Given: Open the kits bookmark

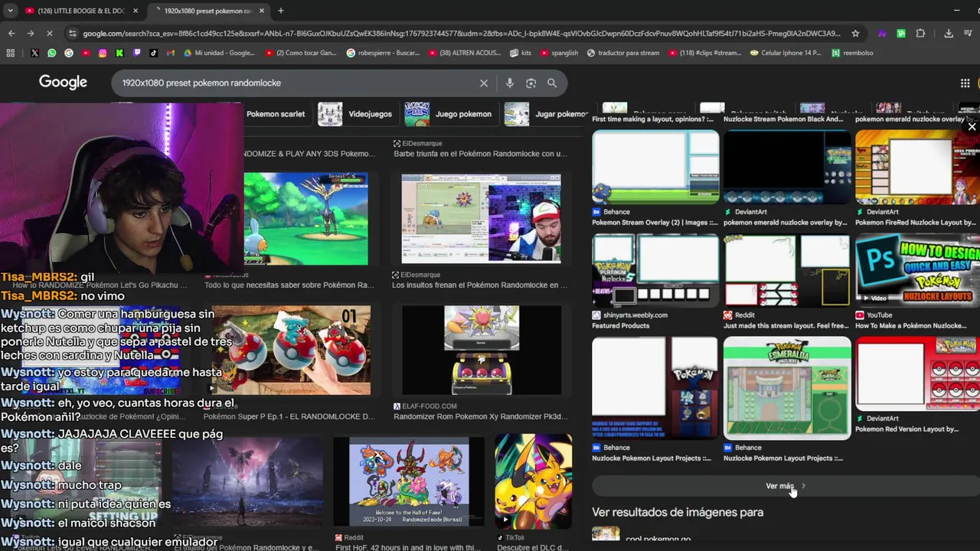Looking at the screenshot, I should click(x=521, y=53).
